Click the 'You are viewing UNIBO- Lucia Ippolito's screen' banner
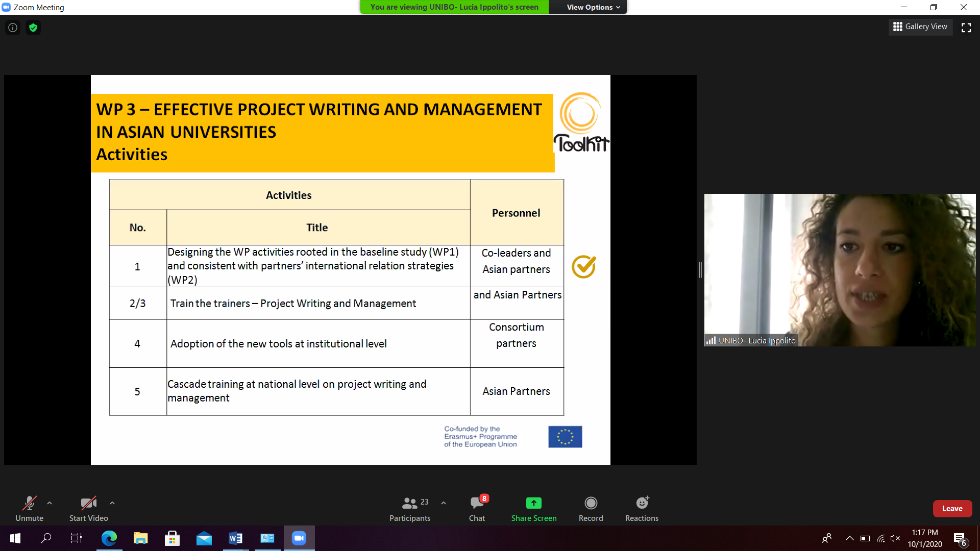 pos(454,7)
